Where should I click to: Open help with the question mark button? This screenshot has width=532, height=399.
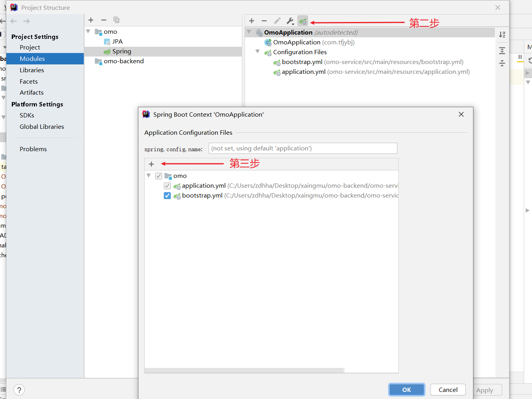[19, 390]
